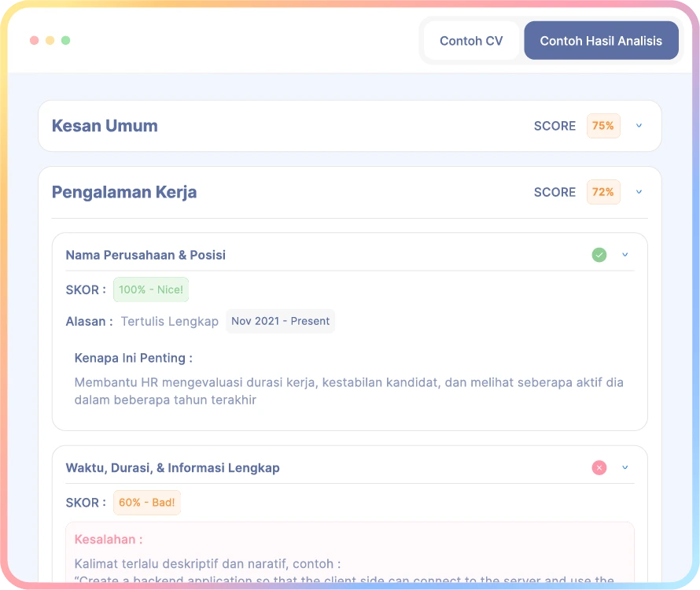Click the 100% - Nice! score badge
This screenshot has height=590, width=700.
coord(151,289)
